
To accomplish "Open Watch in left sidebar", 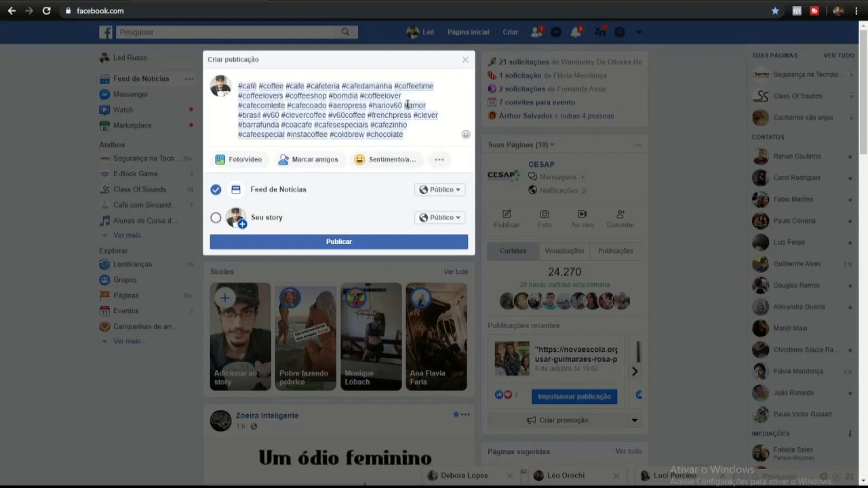I will click(123, 110).
